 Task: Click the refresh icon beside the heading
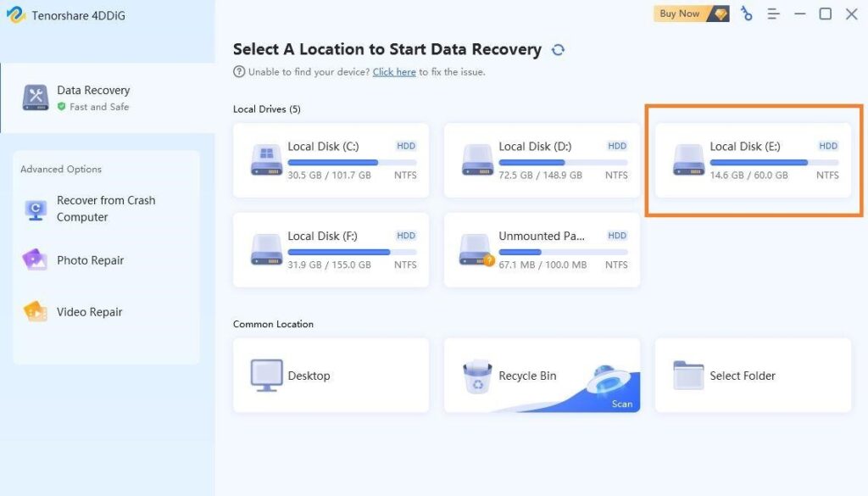[558, 50]
